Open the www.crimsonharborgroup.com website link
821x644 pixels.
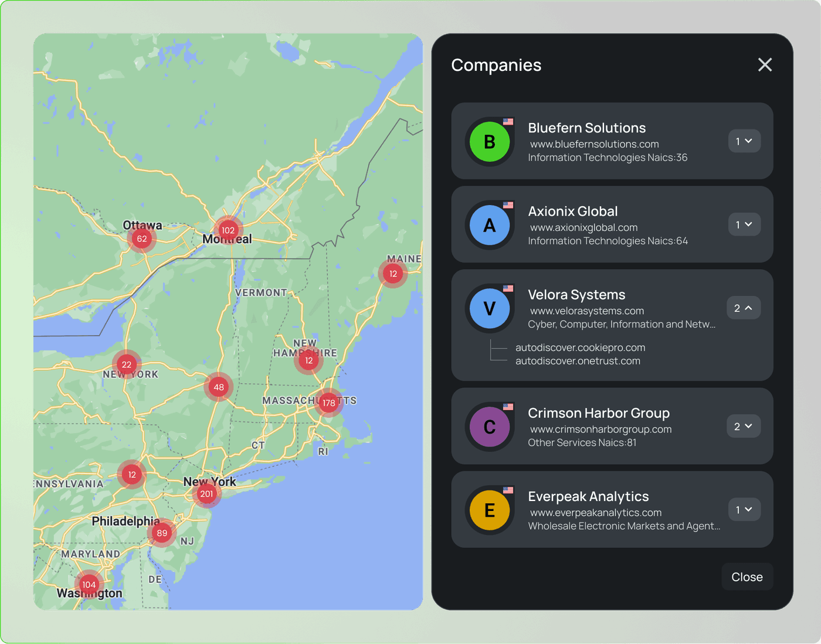[x=601, y=429]
